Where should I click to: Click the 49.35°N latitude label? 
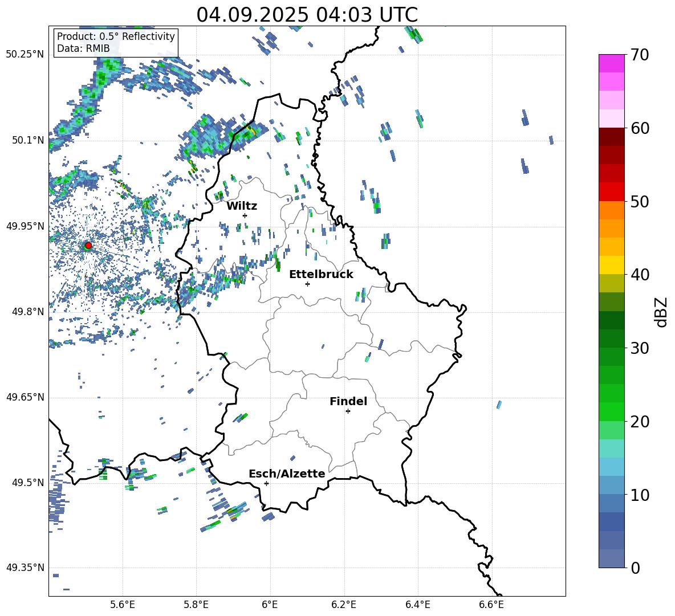click(x=25, y=568)
